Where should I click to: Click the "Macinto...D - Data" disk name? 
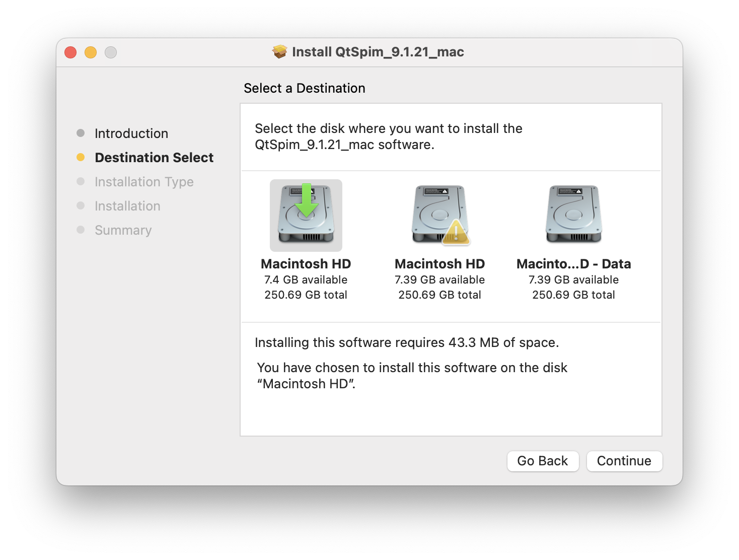point(574,264)
